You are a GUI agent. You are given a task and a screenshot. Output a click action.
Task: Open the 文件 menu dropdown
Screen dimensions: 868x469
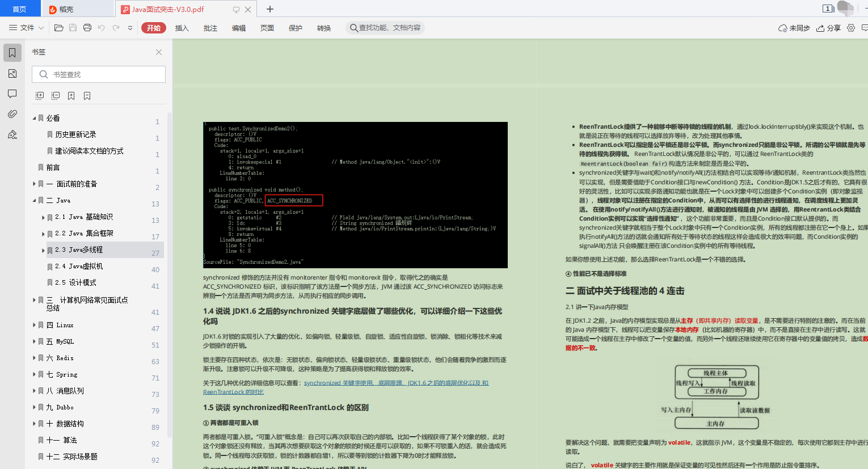pos(27,27)
